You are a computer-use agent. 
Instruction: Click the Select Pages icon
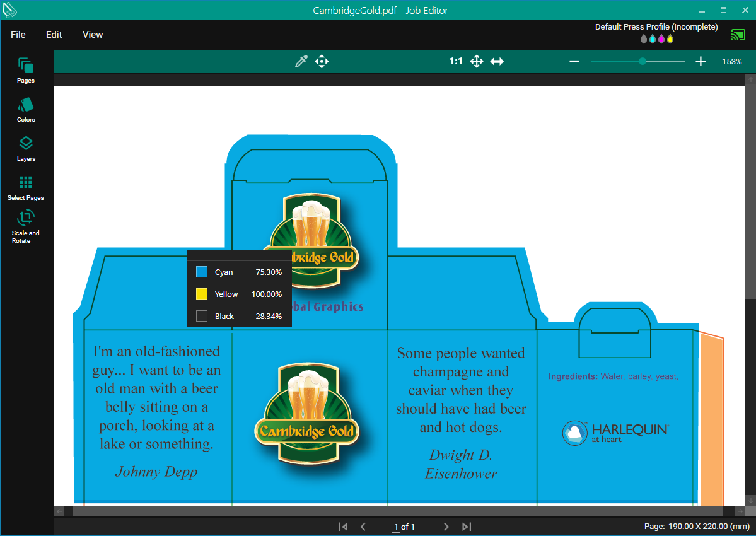click(x=26, y=187)
